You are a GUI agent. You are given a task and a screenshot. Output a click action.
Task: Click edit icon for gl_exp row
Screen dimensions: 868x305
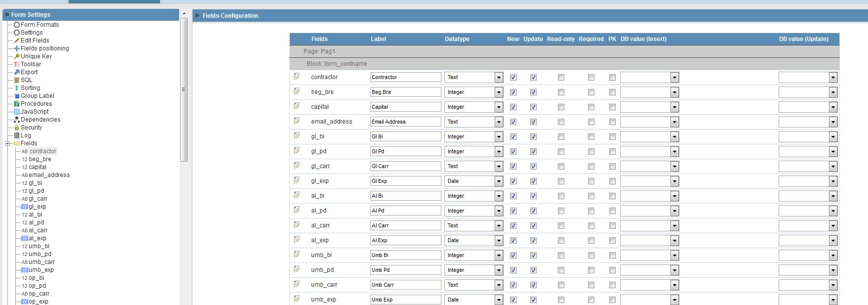[x=297, y=180]
